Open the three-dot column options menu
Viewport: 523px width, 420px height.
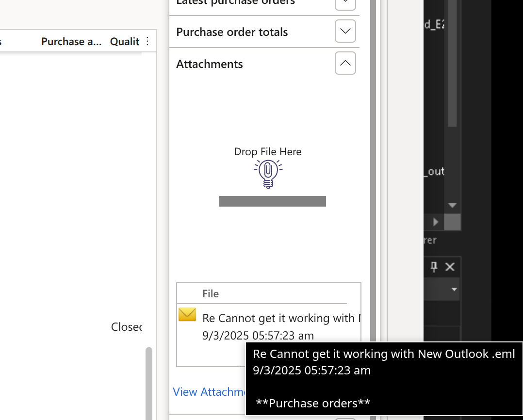(x=147, y=41)
